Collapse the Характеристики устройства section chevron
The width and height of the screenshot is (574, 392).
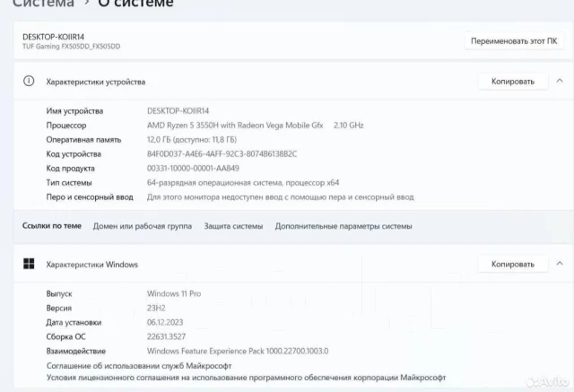click(x=560, y=81)
